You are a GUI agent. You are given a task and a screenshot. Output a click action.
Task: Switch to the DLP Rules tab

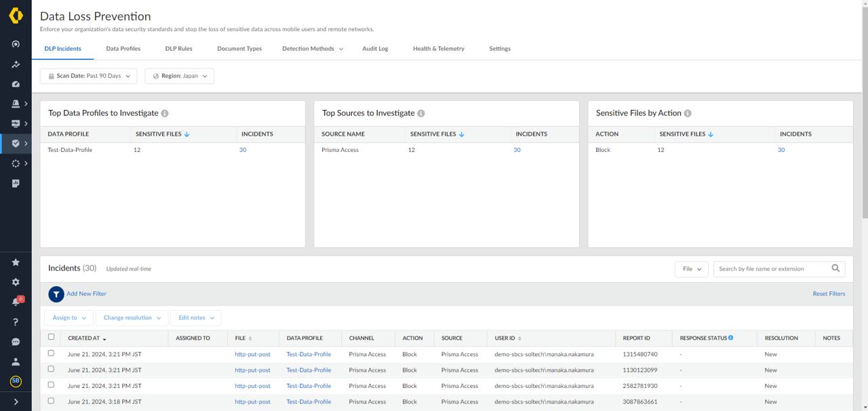(x=179, y=49)
